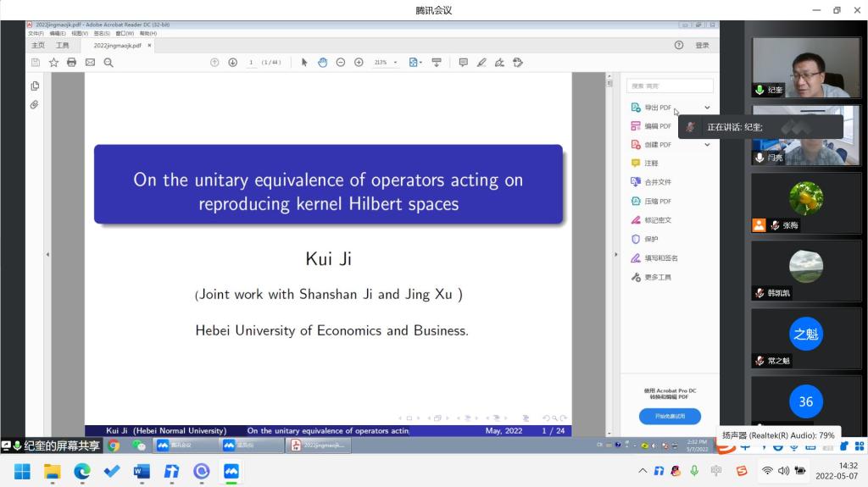Switch to the 主页 home tab
The height and width of the screenshot is (487, 868).
click(38, 45)
